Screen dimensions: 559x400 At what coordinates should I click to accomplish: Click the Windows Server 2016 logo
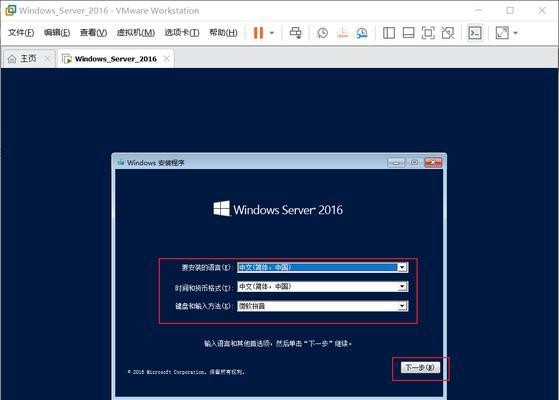278,209
